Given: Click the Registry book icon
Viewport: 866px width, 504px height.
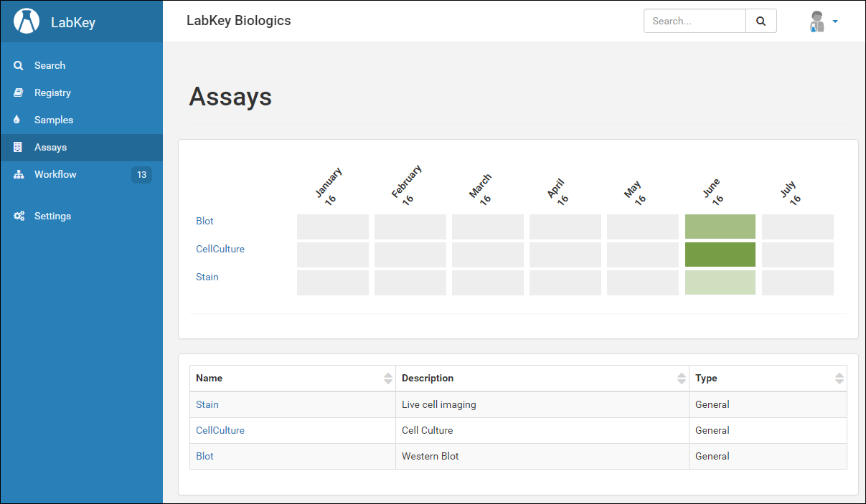Looking at the screenshot, I should [x=19, y=92].
